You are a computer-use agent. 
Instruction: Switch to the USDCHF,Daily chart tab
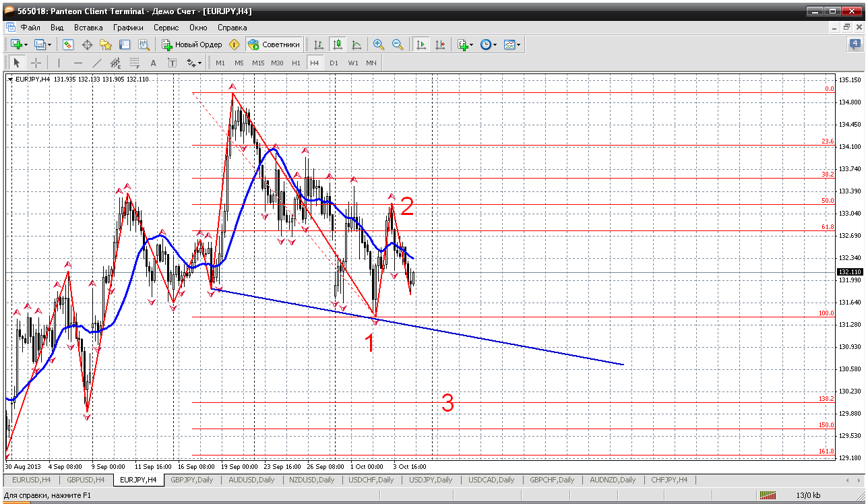click(x=371, y=480)
